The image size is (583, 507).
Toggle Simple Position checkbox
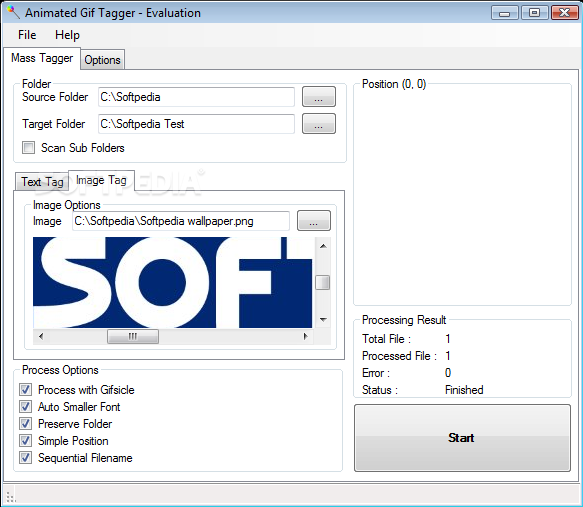pyautogui.click(x=25, y=441)
